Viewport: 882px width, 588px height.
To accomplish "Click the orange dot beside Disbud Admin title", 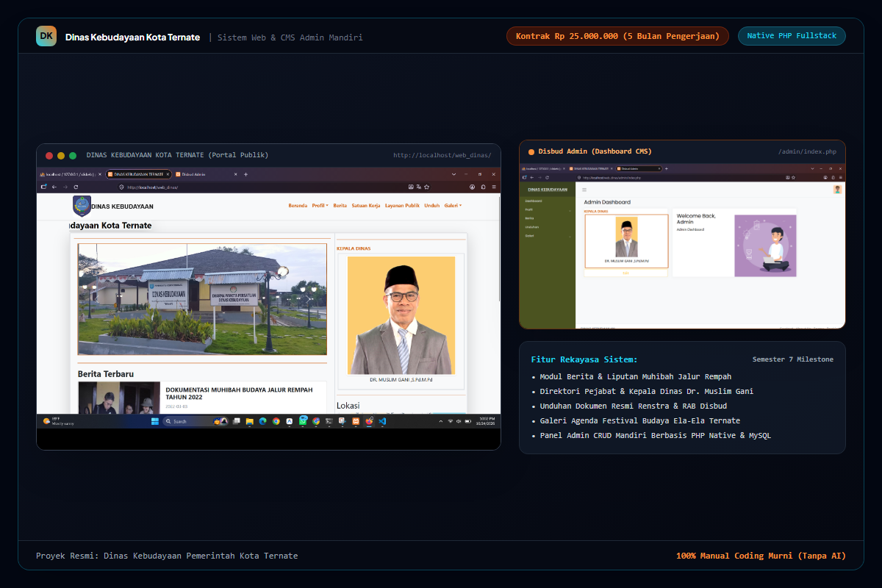I will click(x=531, y=152).
